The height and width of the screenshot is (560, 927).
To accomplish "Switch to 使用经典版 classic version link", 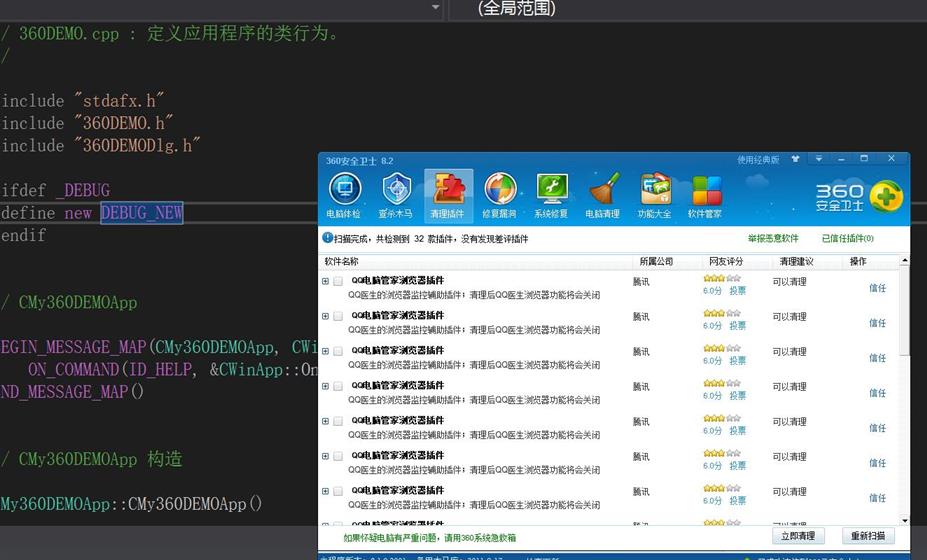I will click(758, 160).
